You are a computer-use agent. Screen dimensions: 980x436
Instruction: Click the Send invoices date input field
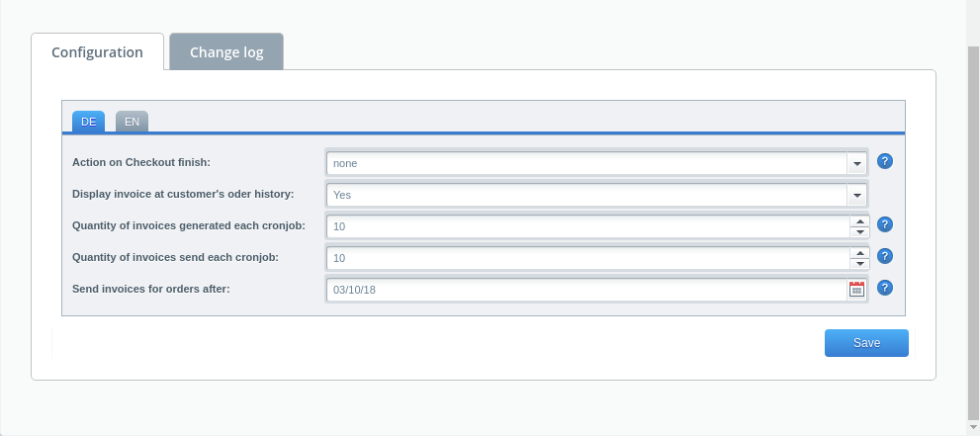click(585, 290)
